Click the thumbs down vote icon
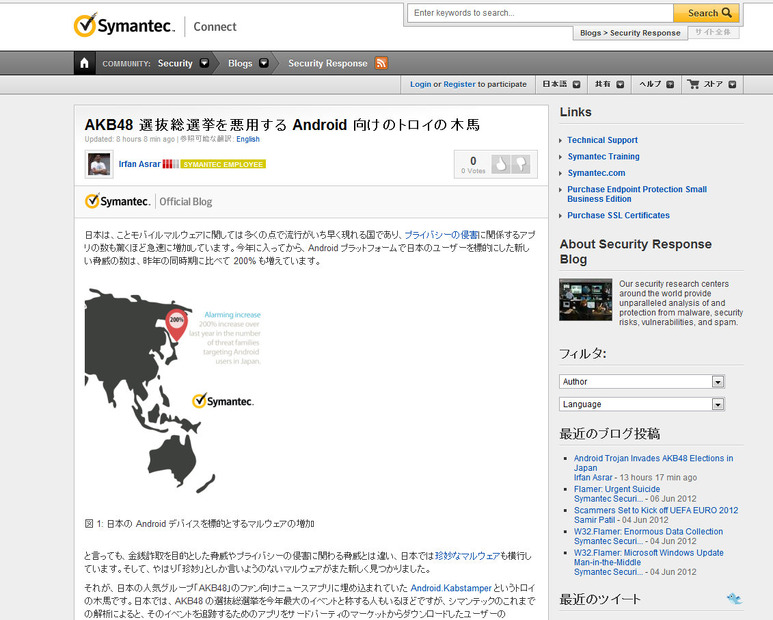This screenshot has width=773, height=620. [x=521, y=164]
